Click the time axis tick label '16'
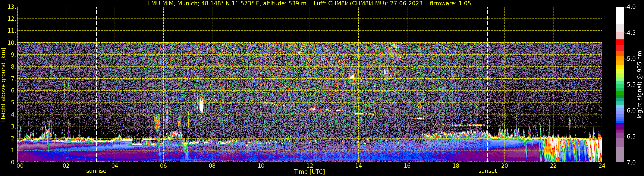 [407, 166]
